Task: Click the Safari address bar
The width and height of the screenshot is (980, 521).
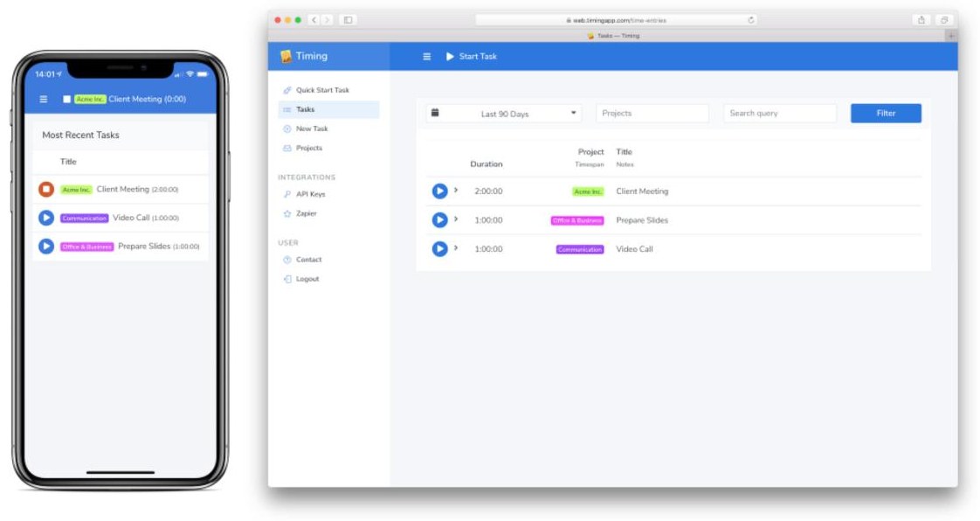Action: pos(617,20)
